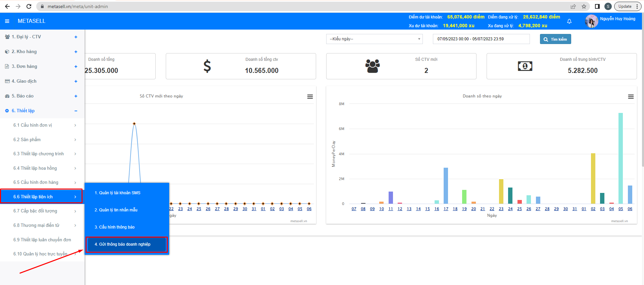Toggle the browser side panel icon
The width and height of the screenshot is (644, 285).
pyautogui.click(x=597, y=6)
